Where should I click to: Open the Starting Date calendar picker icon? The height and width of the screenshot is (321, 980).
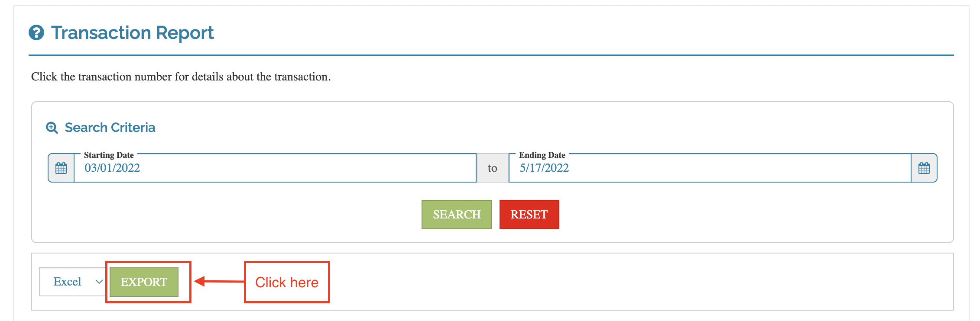point(61,168)
